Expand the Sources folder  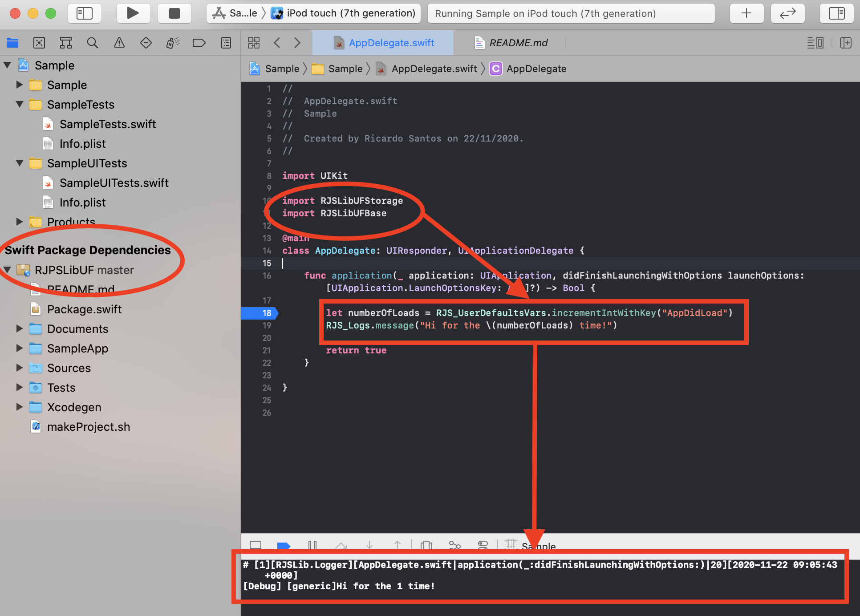click(x=20, y=368)
